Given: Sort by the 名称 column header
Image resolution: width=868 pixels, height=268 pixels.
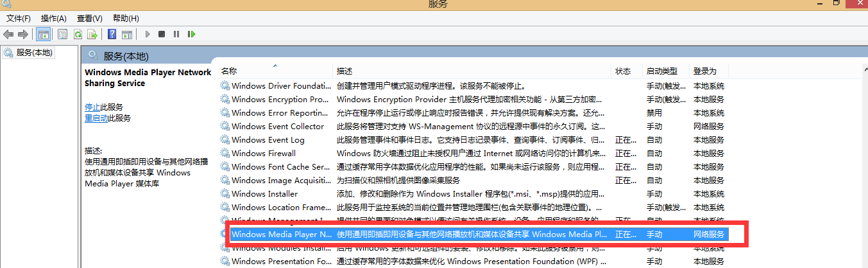Looking at the screenshot, I should pos(229,71).
